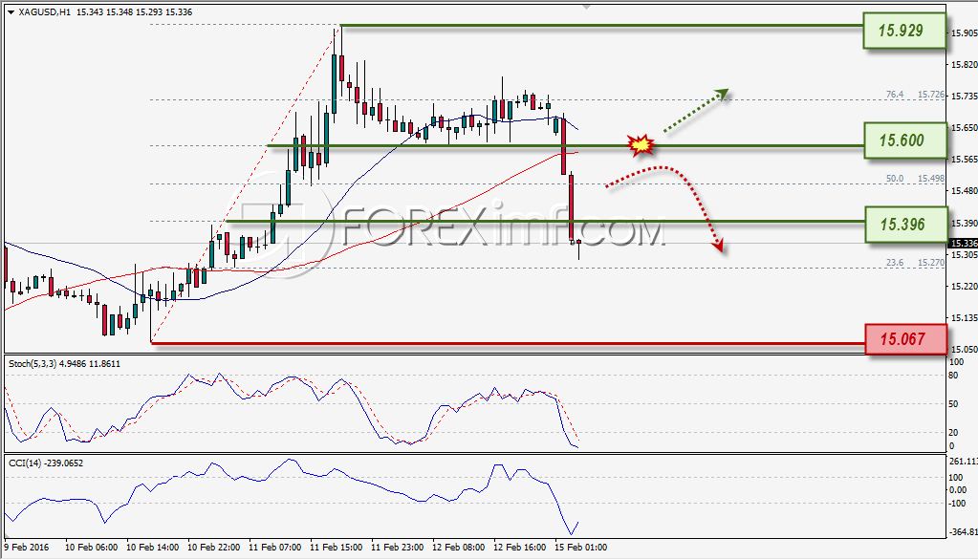The height and width of the screenshot is (560, 978).
Task: Click the CCI 261.11 axis value
Action: (963, 462)
